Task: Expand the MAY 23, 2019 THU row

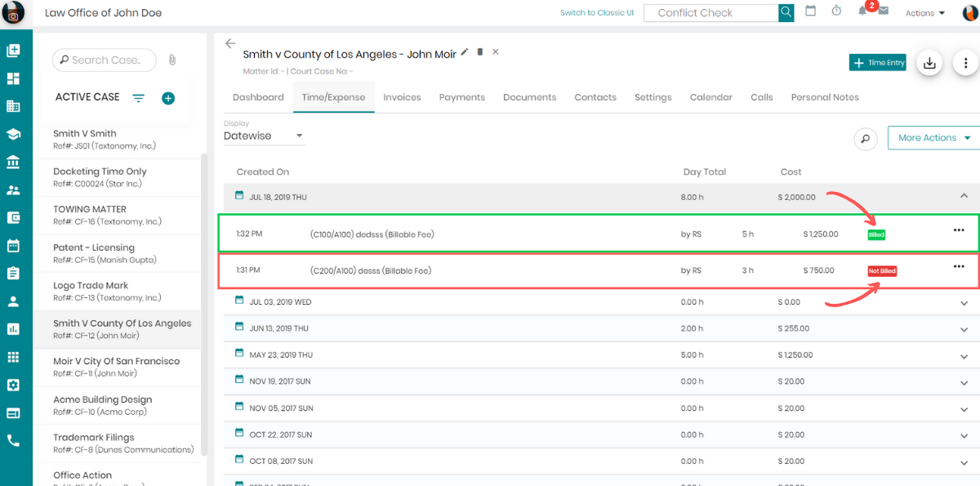Action: pyautogui.click(x=964, y=355)
